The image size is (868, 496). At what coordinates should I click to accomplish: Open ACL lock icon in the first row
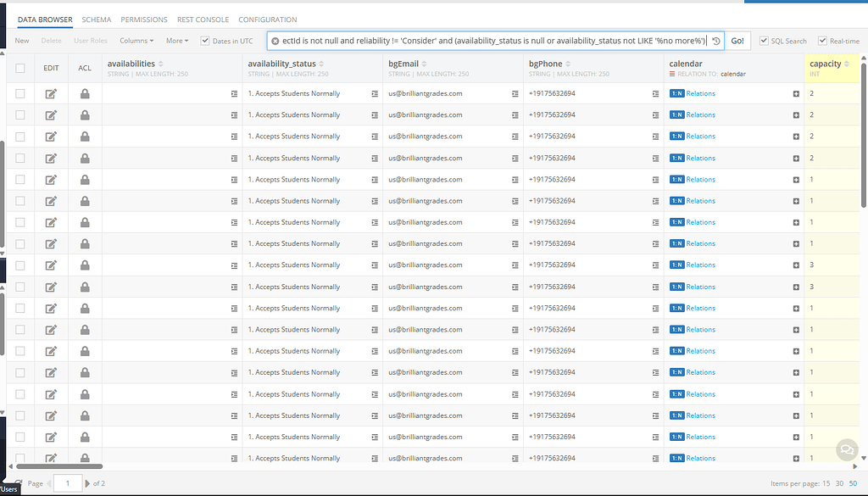[85, 93]
